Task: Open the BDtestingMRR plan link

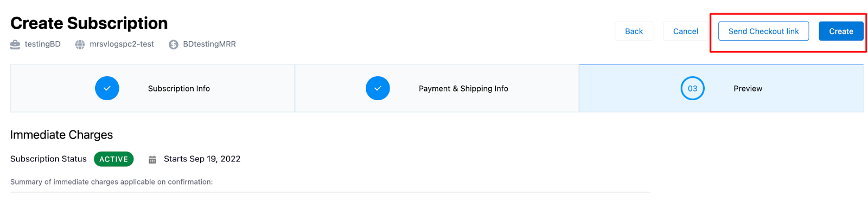Action: 209,44
